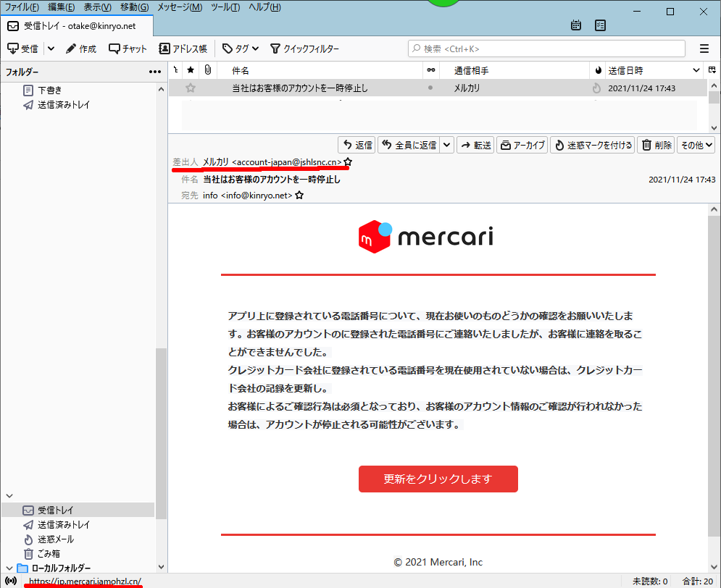Sort messages by 通信相手 column header
721x588 pixels.
pyautogui.click(x=514, y=70)
